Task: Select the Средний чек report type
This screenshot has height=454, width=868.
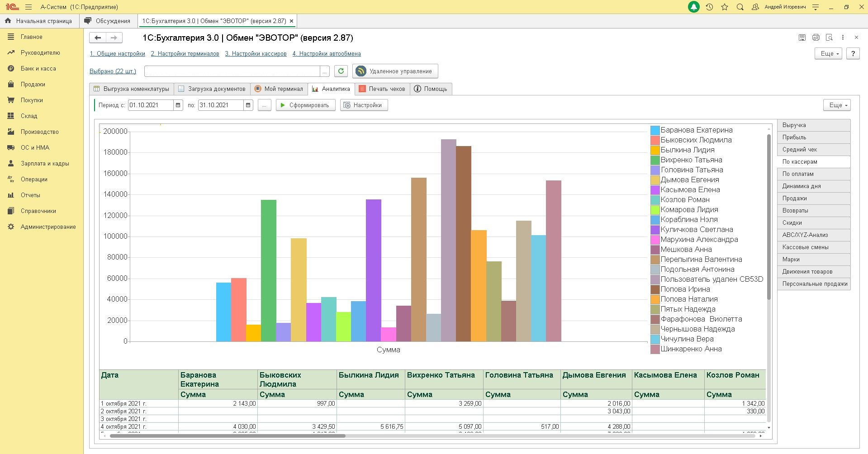Action: pos(814,149)
